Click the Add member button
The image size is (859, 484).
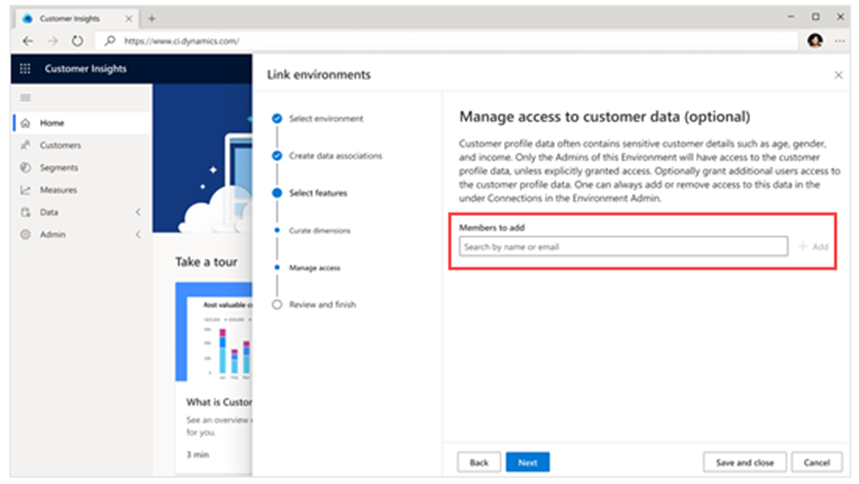click(x=814, y=247)
